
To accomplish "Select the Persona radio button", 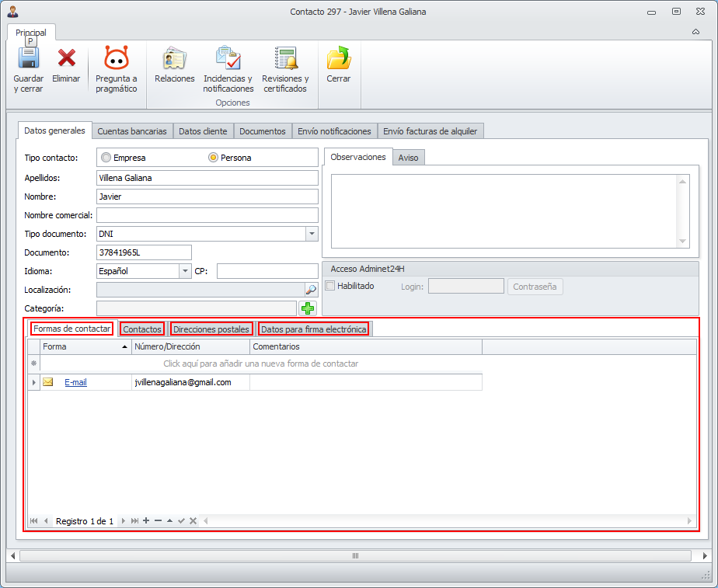I will [x=214, y=158].
